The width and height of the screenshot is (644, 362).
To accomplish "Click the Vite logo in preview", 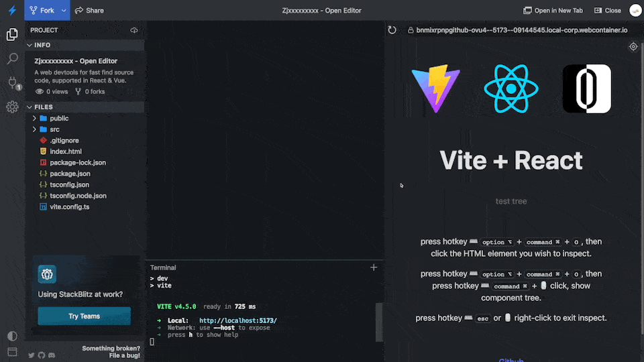I will [436, 88].
